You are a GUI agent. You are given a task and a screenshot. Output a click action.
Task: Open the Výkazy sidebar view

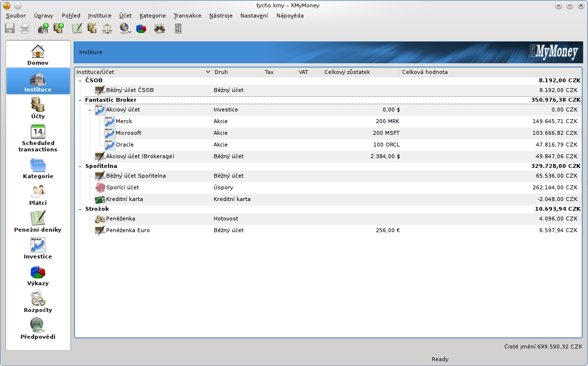(38, 275)
